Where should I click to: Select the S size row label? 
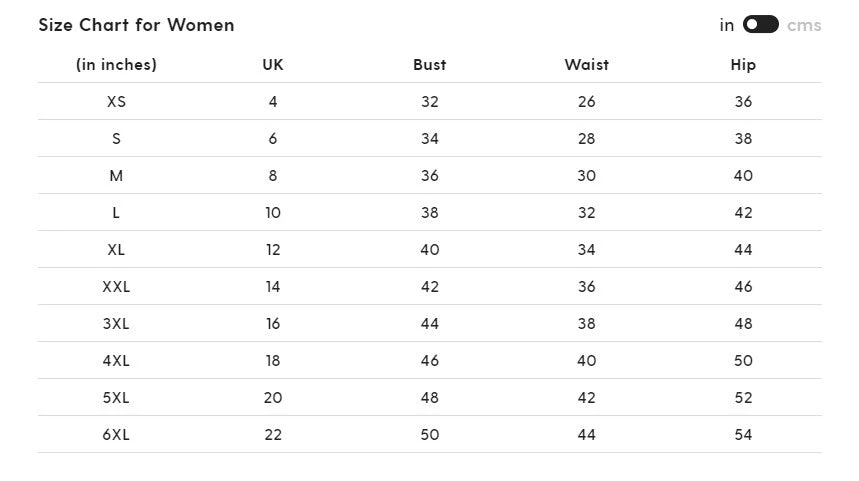tap(116, 139)
